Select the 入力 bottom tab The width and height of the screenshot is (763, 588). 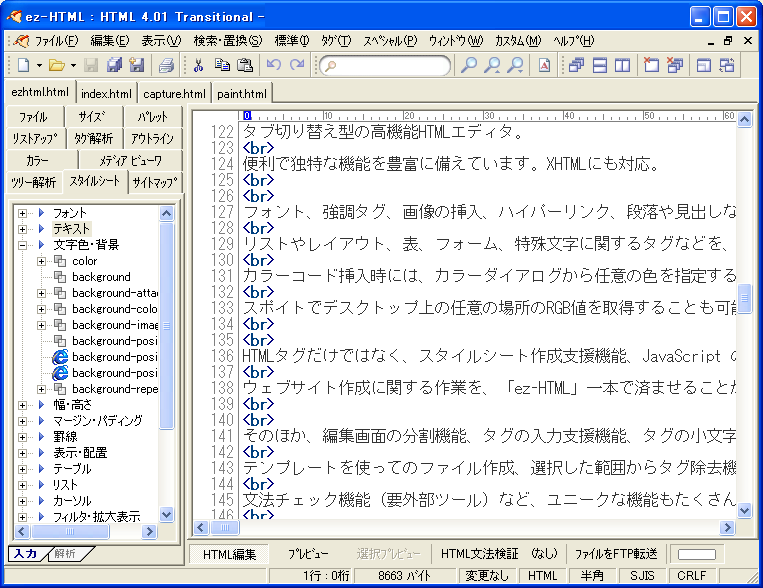26,554
